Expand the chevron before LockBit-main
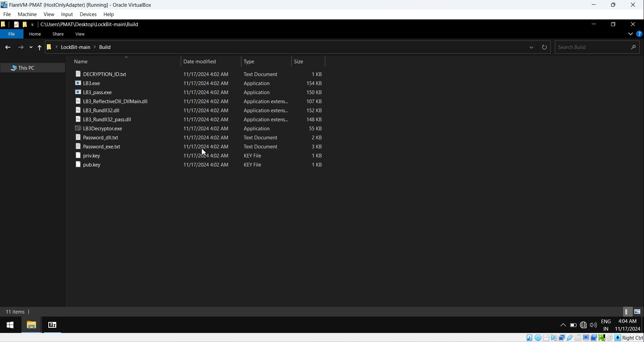 tap(57, 47)
